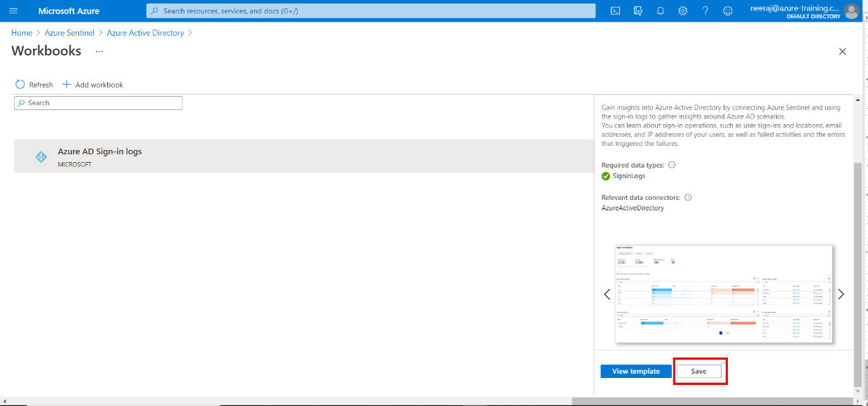Click the info icon beside Relevant data connectors
Viewport: 868px width, 406px height.
pos(688,198)
